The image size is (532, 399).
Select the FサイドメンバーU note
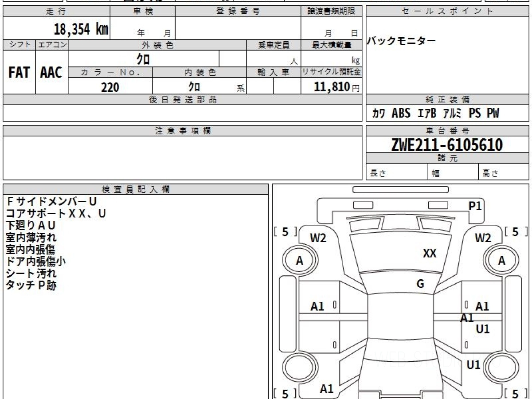tap(51, 202)
